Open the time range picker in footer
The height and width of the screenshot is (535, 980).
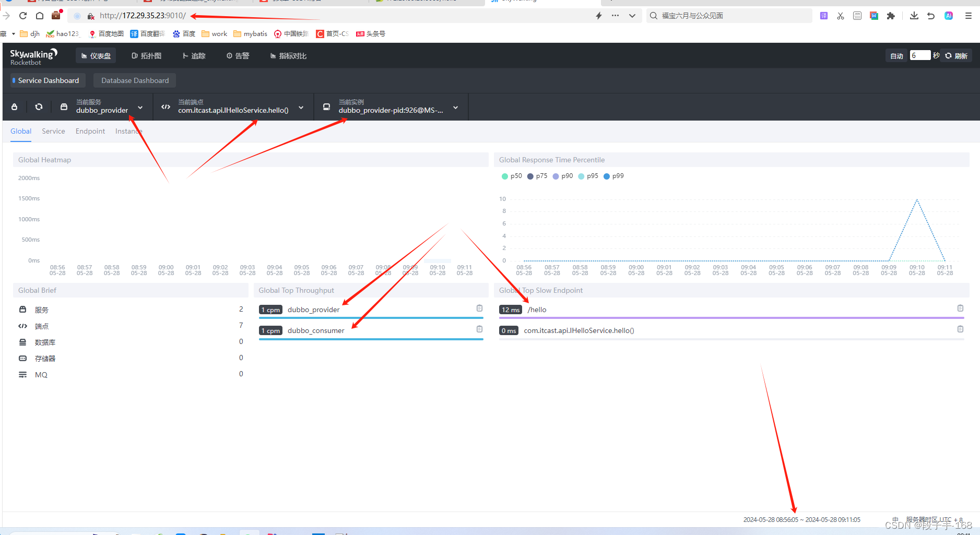801,520
